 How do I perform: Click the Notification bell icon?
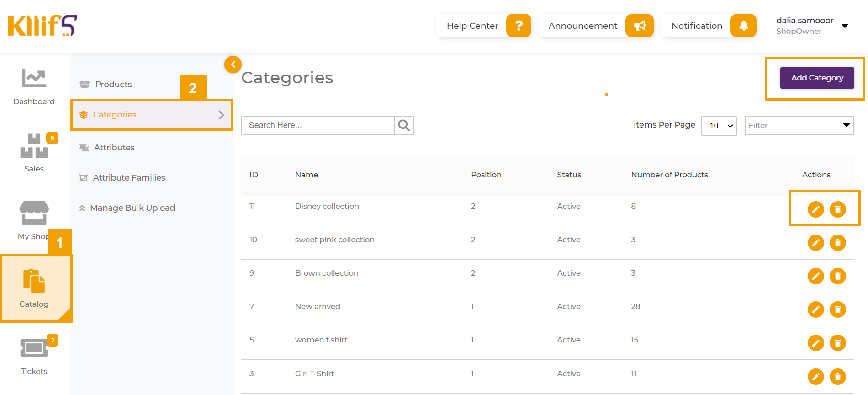click(x=743, y=26)
